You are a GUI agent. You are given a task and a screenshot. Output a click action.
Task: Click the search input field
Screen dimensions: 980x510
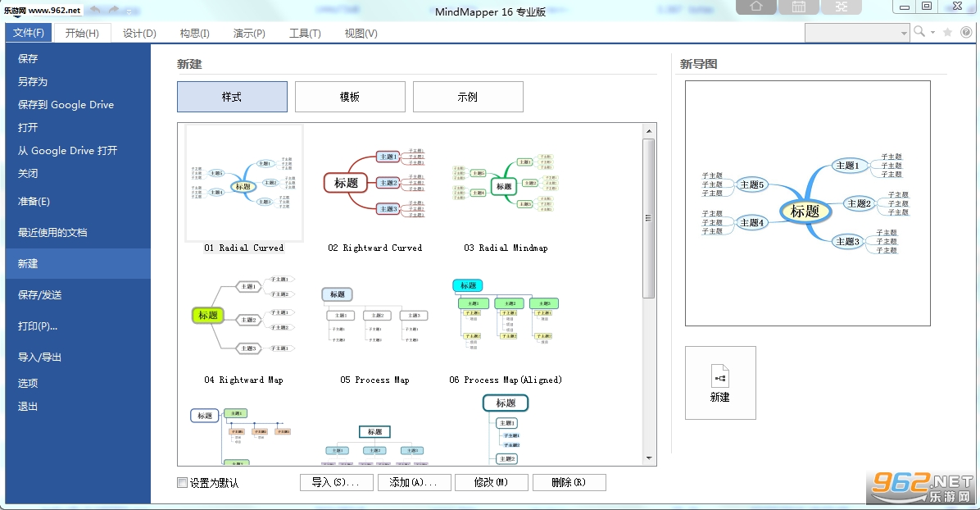pyautogui.click(x=852, y=33)
